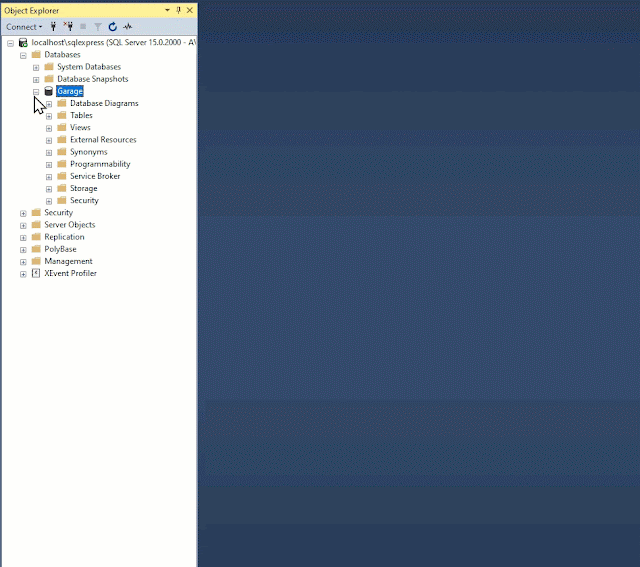Expand the System Databases folder
This screenshot has width=640, height=567.
click(36, 67)
